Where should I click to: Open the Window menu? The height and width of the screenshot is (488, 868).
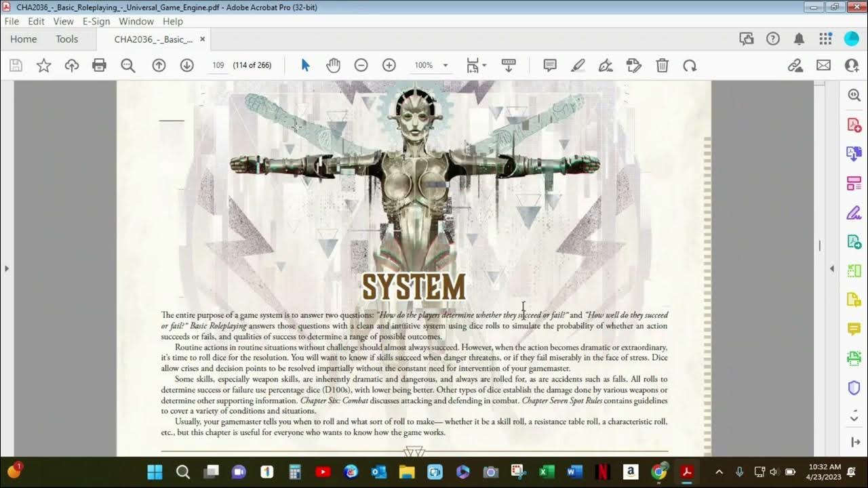pos(136,21)
